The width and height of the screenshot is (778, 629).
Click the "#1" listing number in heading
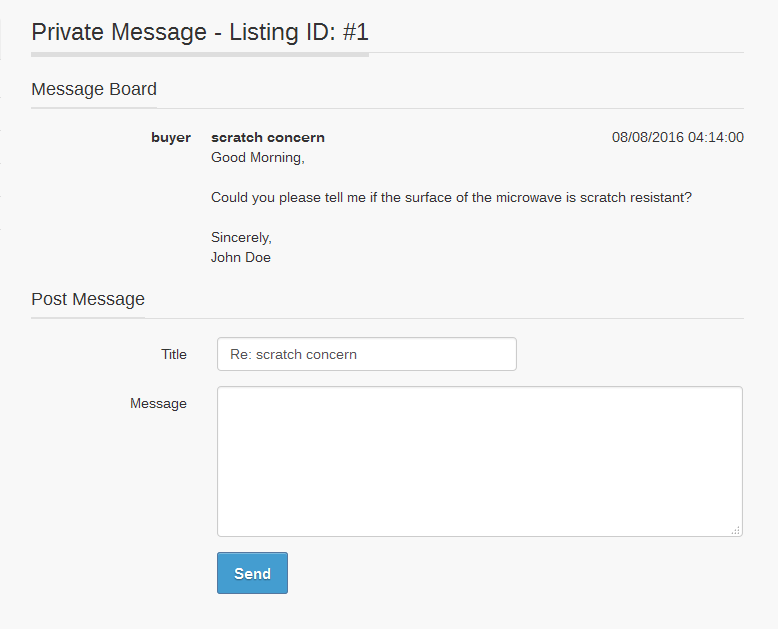pyautogui.click(x=355, y=31)
